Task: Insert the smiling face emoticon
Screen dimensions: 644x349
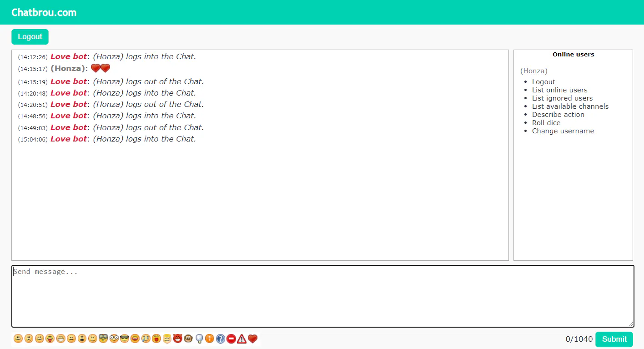Action: pos(18,339)
